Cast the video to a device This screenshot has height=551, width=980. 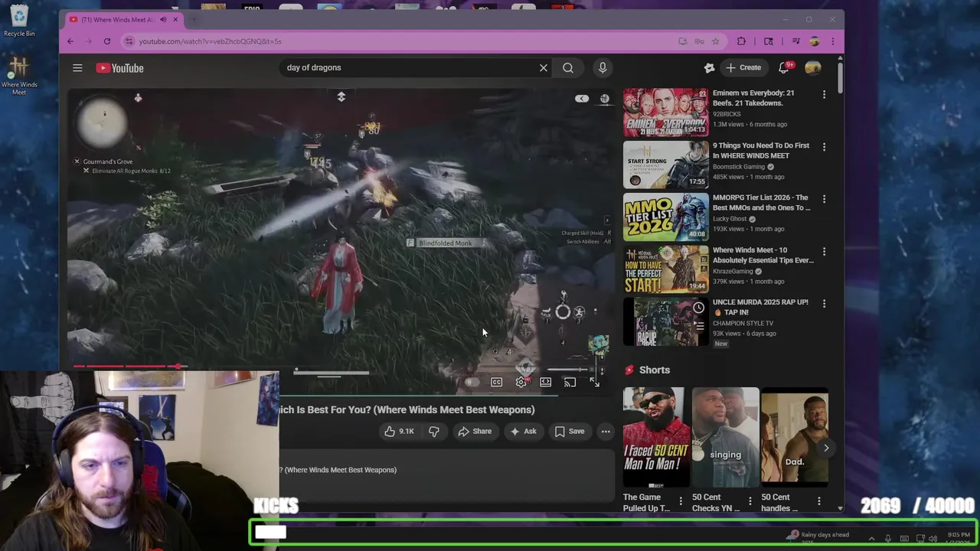click(570, 382)
